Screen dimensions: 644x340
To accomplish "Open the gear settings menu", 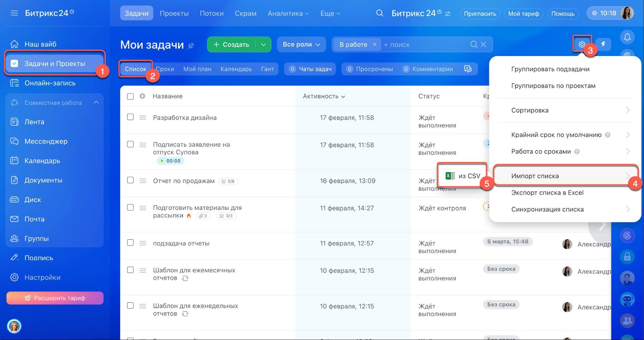I will (582, 45).
